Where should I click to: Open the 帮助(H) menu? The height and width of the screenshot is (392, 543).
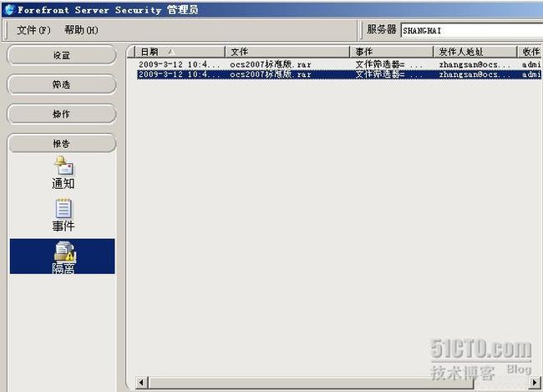[x=81, y=30]
